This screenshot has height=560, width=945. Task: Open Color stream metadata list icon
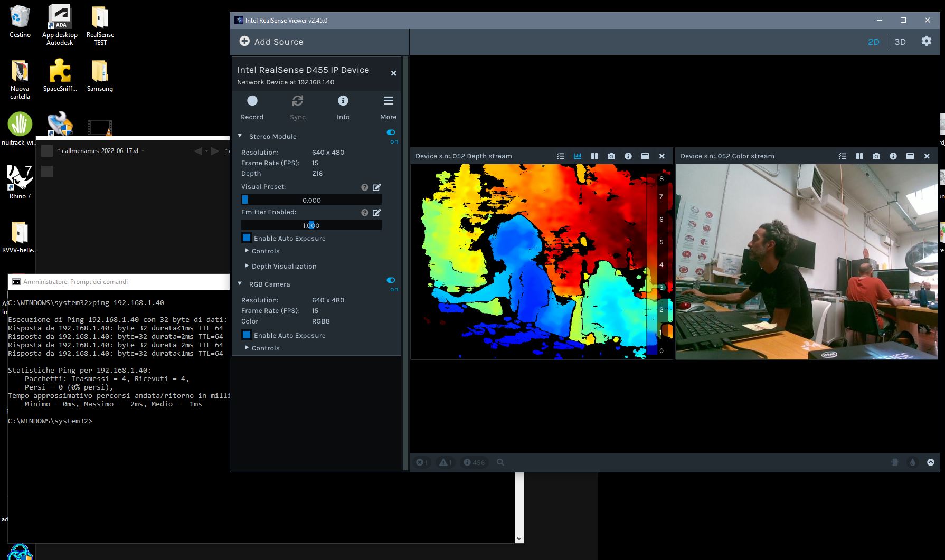point(843,156)
